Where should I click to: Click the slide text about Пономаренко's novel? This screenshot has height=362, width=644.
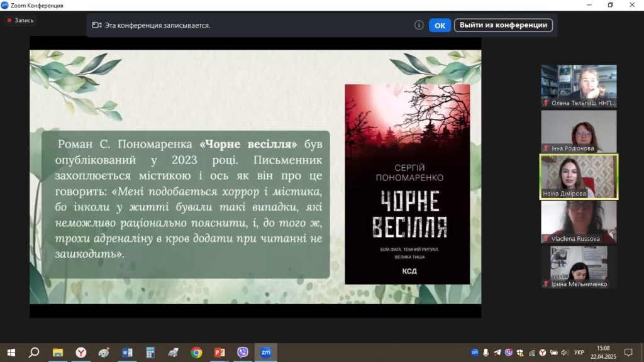click(x=188, y=199)
